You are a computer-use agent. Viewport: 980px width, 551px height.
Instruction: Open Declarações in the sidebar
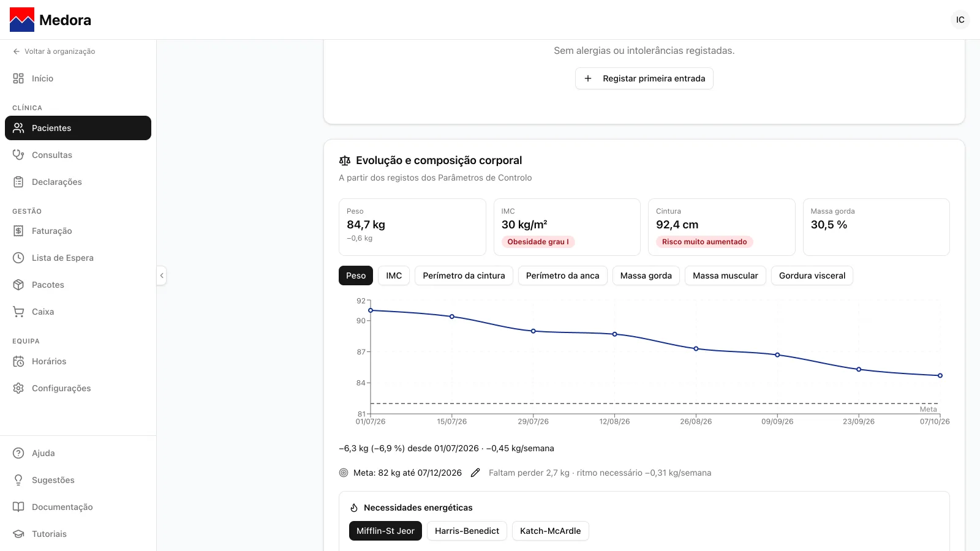(78, 182)
